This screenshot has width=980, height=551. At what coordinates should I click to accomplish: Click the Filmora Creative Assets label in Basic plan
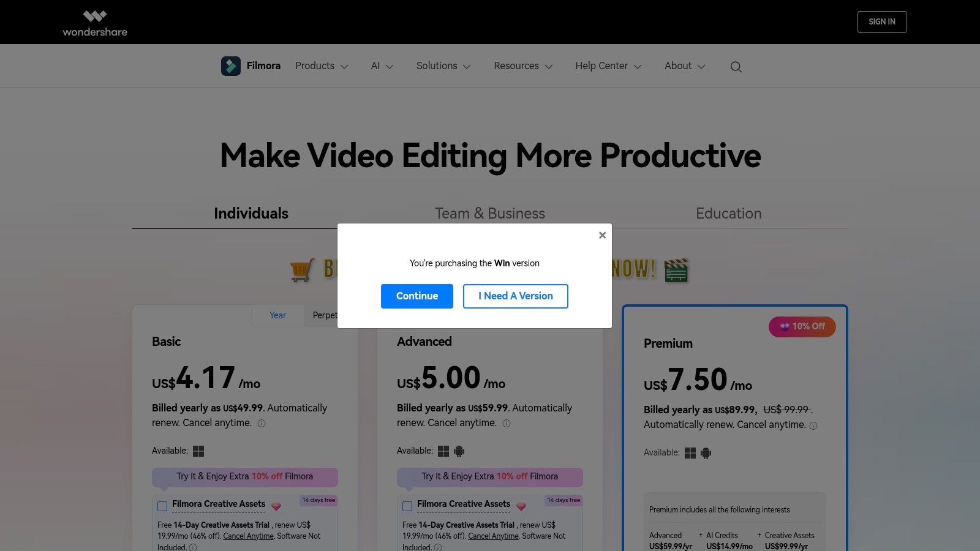click(x=219, y=504)
